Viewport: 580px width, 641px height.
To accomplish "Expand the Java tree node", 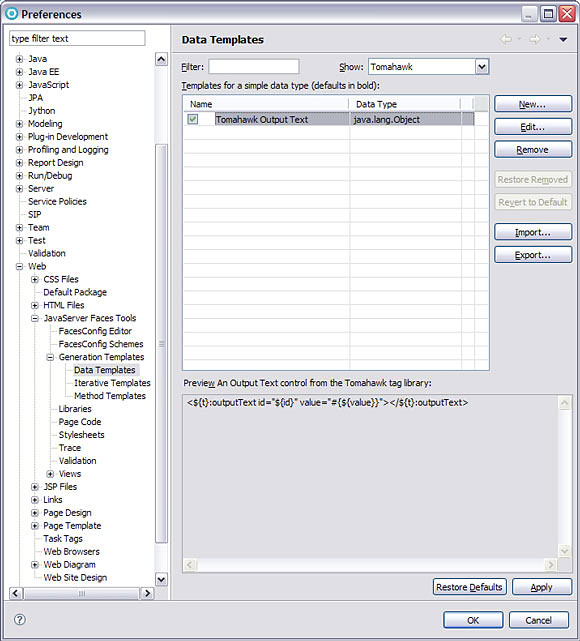I will [19, 59].
